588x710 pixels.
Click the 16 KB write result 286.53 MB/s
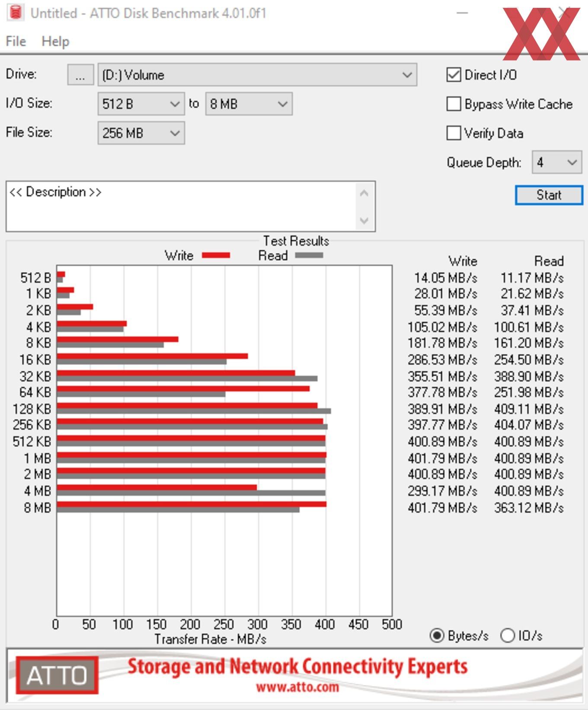pos(442,360)
